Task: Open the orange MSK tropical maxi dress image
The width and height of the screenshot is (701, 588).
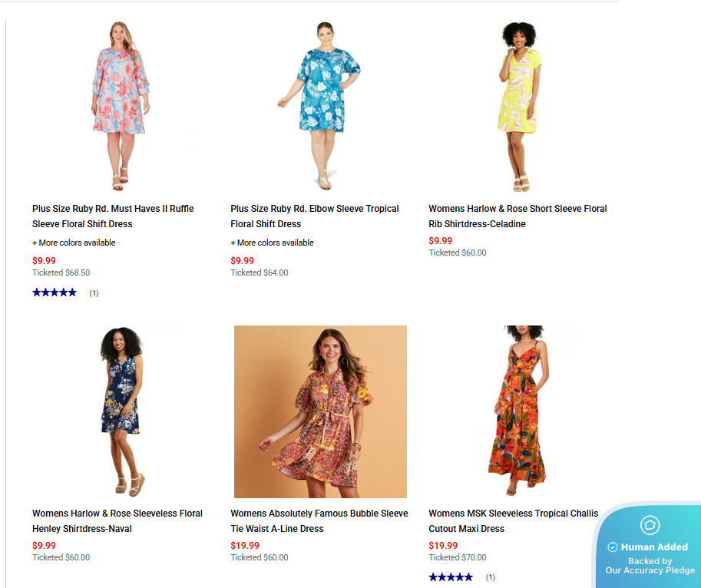Action: [x=518, y=411]
